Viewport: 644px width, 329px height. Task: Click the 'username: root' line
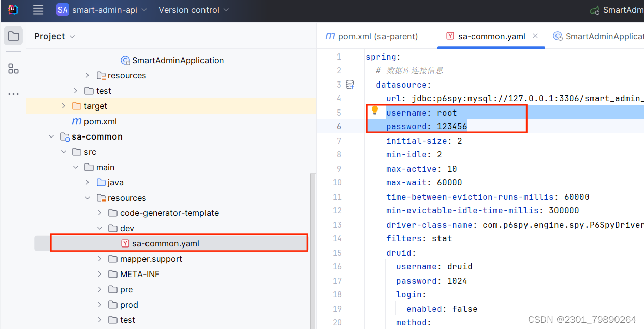click(421, 113)
